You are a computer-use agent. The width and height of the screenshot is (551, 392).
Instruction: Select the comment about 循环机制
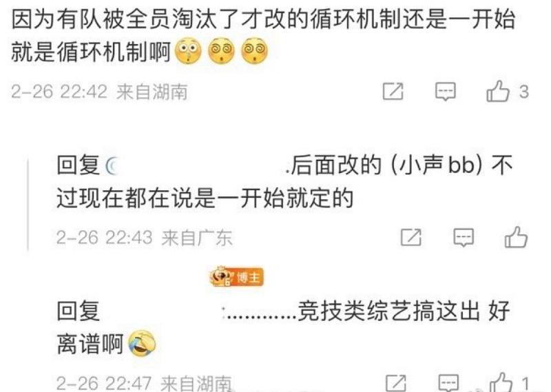(x=263, y=35)
